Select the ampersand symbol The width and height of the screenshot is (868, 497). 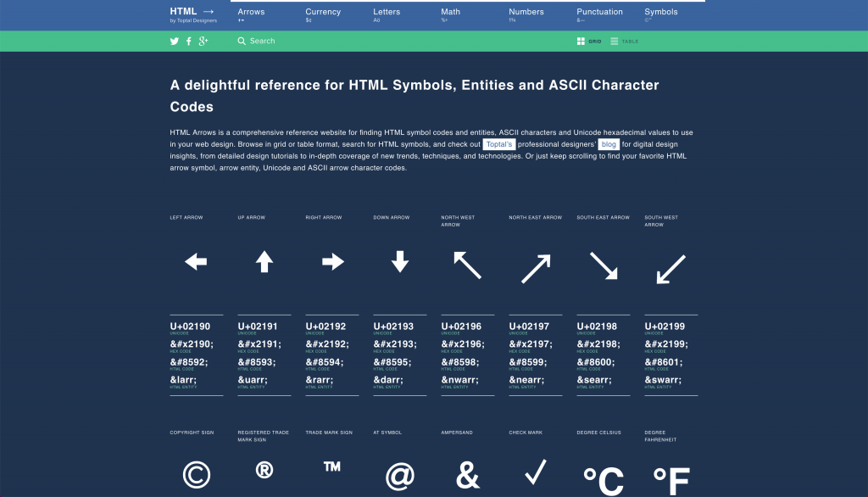click(468, 476)
